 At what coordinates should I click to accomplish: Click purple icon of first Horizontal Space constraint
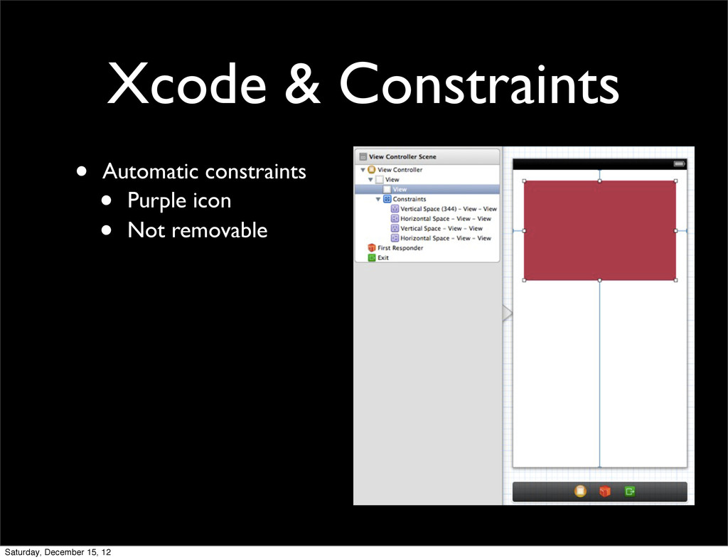click(395, 218)
